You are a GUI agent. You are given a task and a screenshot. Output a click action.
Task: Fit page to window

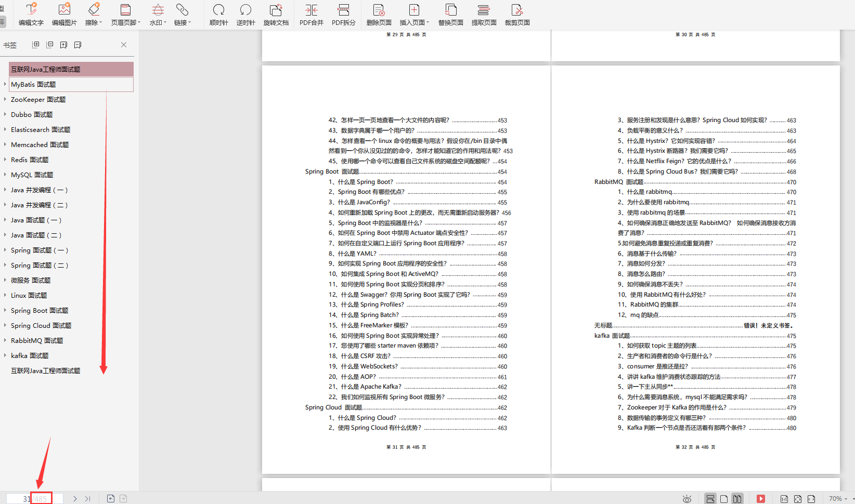798,499
